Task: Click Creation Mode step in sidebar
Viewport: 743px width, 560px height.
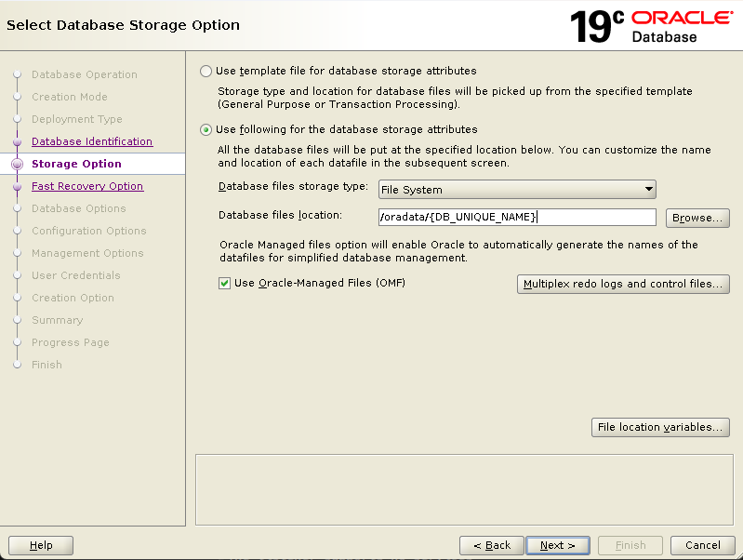Action: 70,97
